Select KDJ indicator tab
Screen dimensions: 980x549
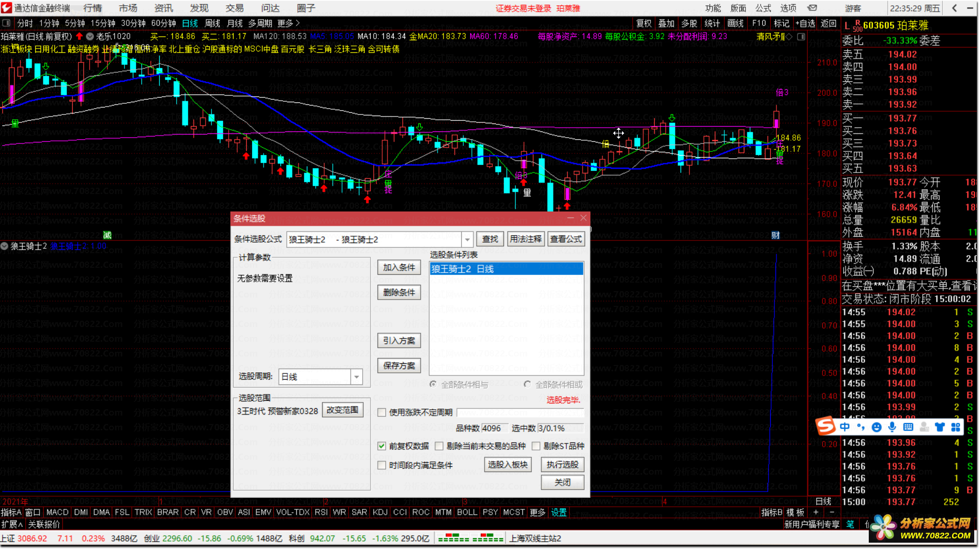380,512
